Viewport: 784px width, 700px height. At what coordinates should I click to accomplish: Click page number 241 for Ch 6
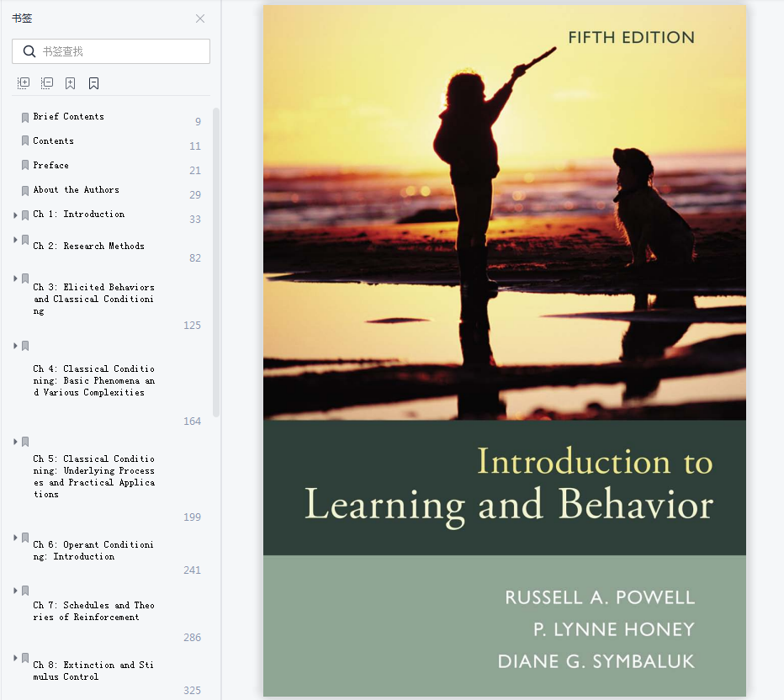pos(192,570)
